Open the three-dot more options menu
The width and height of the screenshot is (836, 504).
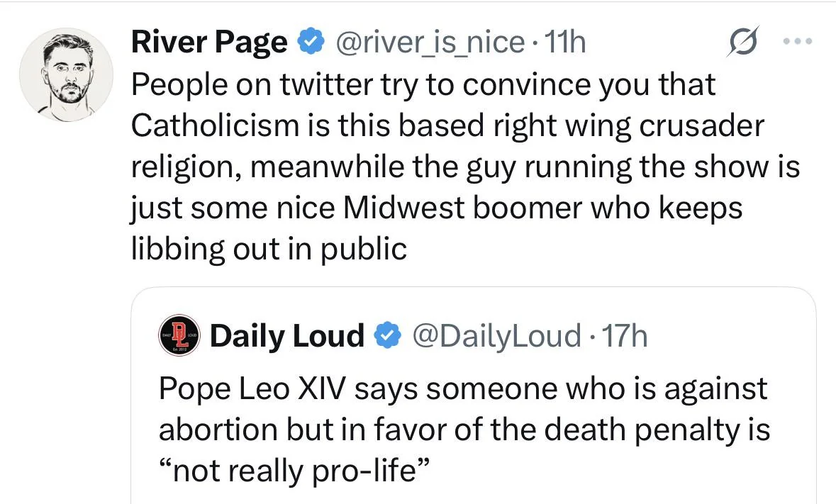(798, 41)
